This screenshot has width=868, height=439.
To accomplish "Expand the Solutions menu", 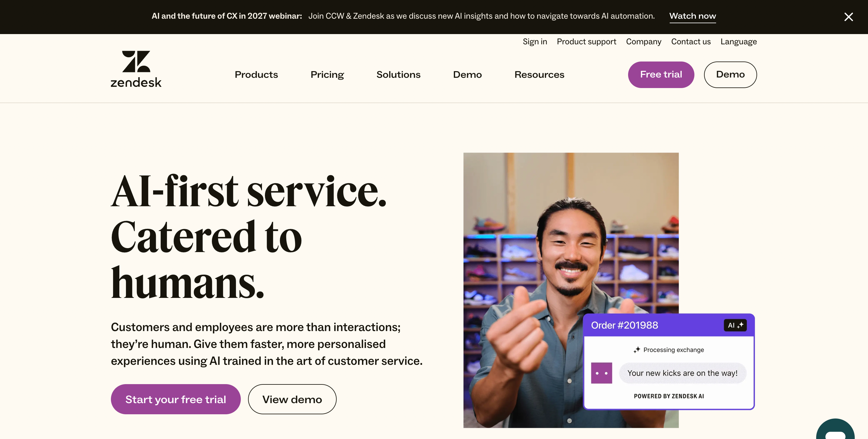I will click(398, 74).
